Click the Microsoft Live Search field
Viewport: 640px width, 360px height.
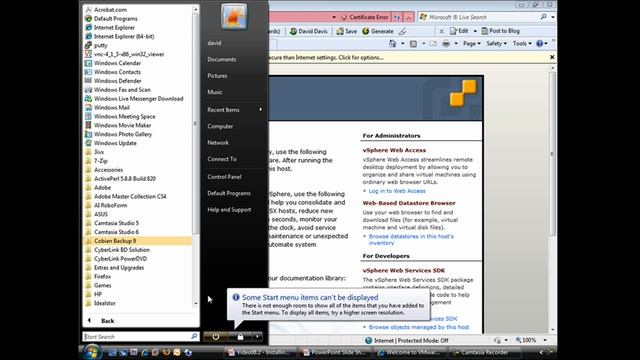coord(483,17)
